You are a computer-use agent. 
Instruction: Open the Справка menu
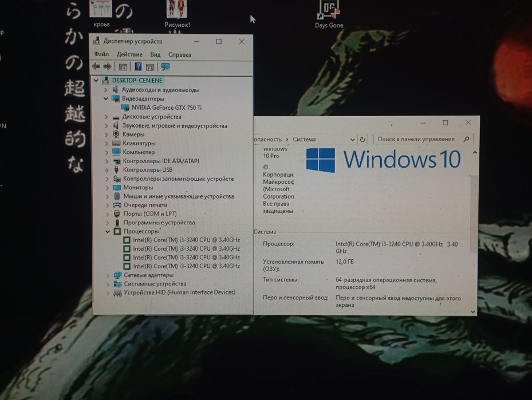(180, 54)
